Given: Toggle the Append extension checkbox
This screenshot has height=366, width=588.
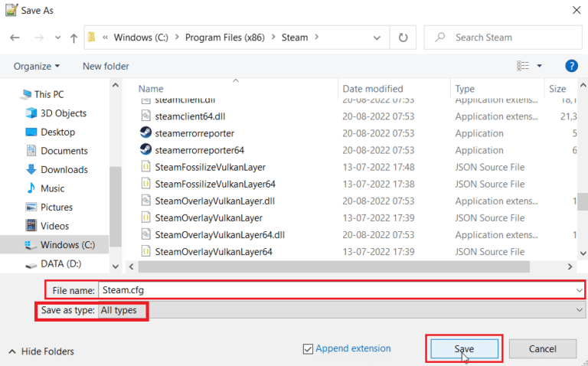Looking at the screenshot, I should click(308, 348).
